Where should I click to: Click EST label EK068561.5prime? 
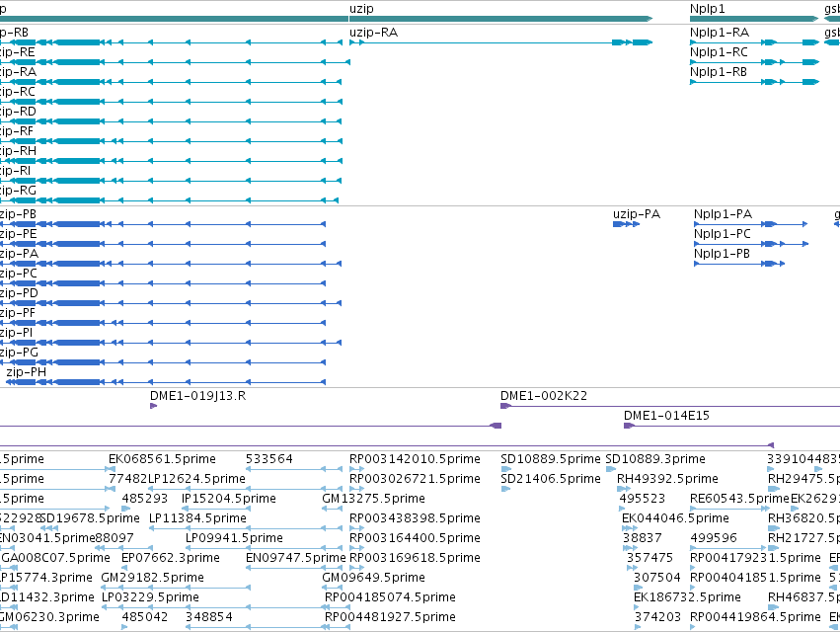click(x=162, y=459)
